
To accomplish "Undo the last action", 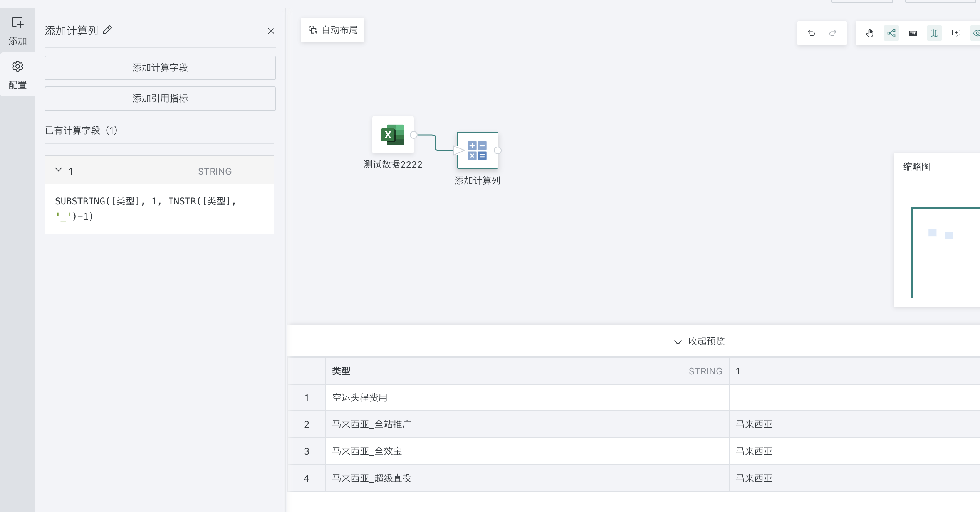I will click(812, 33).
